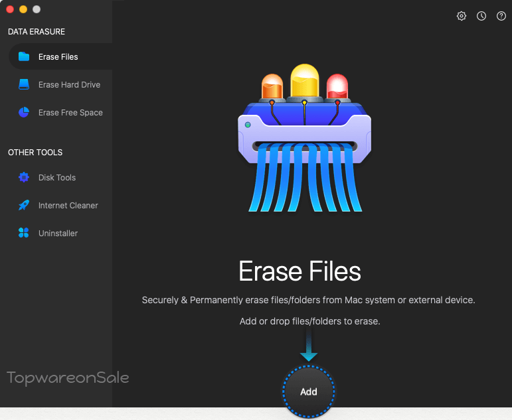Click 'Add or drop files/folders to erase' text

[310, 321]
